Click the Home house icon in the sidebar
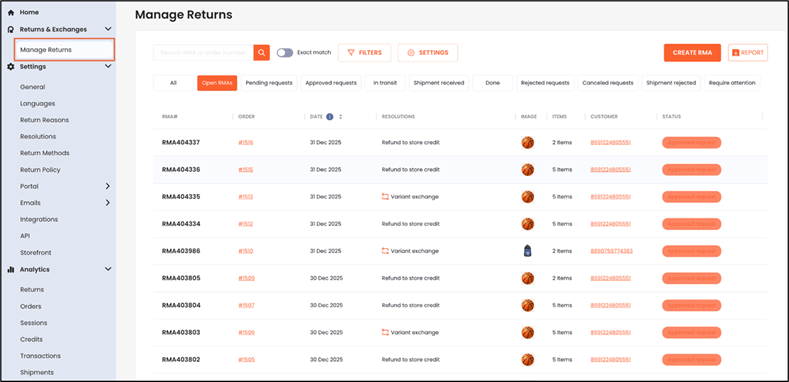The height and width of the screenshot is (382, 789). [x=11, y=12]
